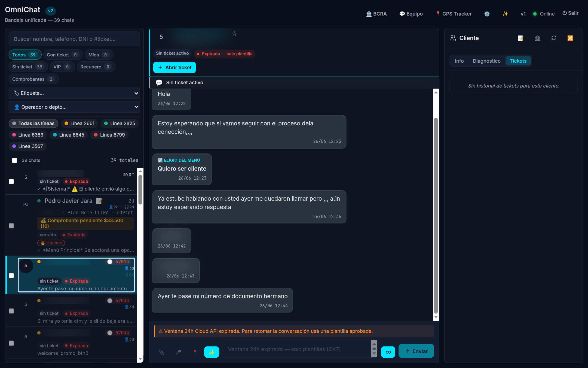The width and height of the screenshot is (588, 368).
Task: Open the settings gear in the header
Action: 487,14
